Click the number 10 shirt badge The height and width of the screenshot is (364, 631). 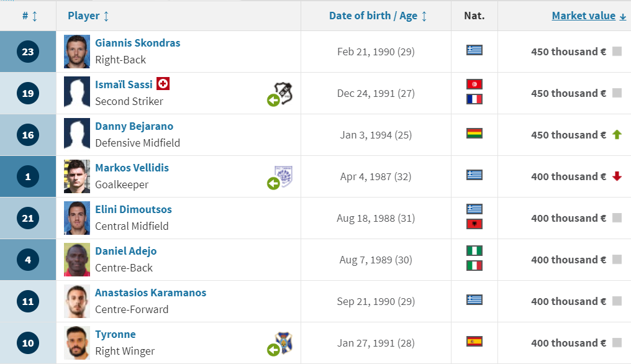28,343
